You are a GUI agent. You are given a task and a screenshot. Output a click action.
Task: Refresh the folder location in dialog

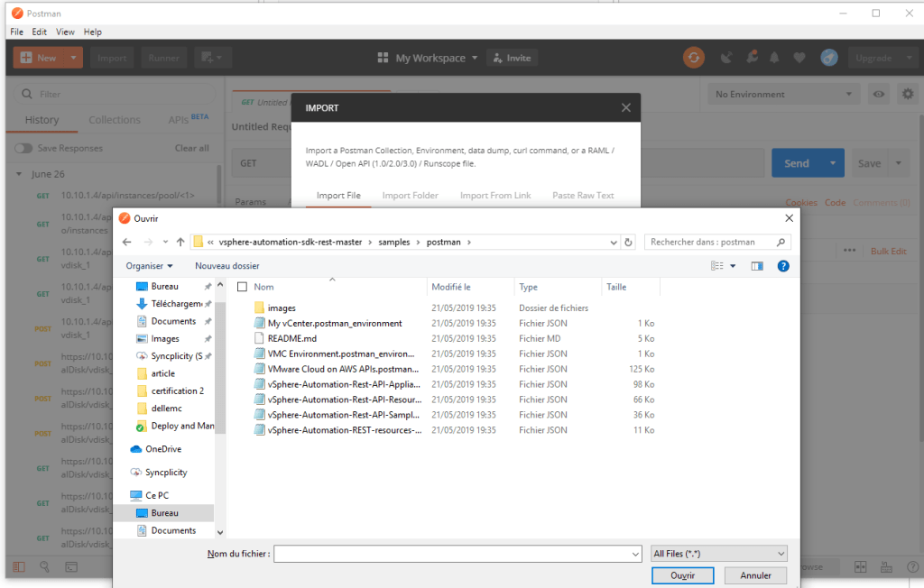click(x=628, y=242)
